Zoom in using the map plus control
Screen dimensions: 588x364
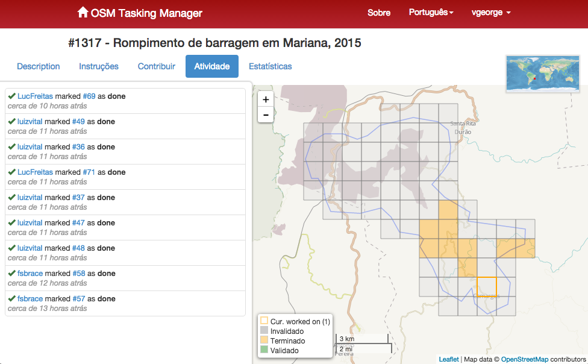click(x=265, y=98)
